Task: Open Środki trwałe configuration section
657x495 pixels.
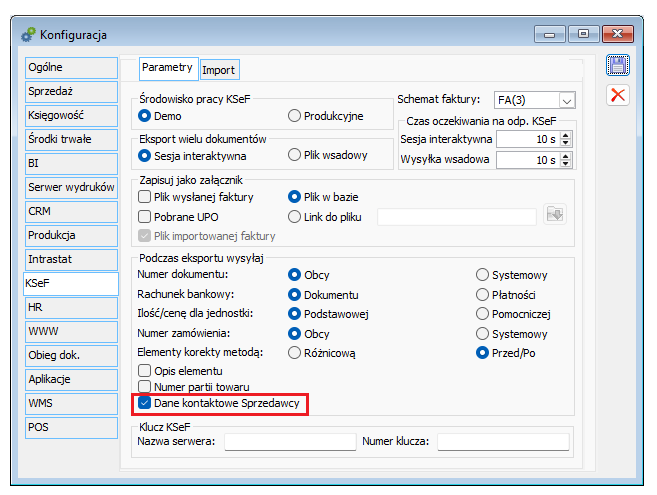Action: point(71,139)
